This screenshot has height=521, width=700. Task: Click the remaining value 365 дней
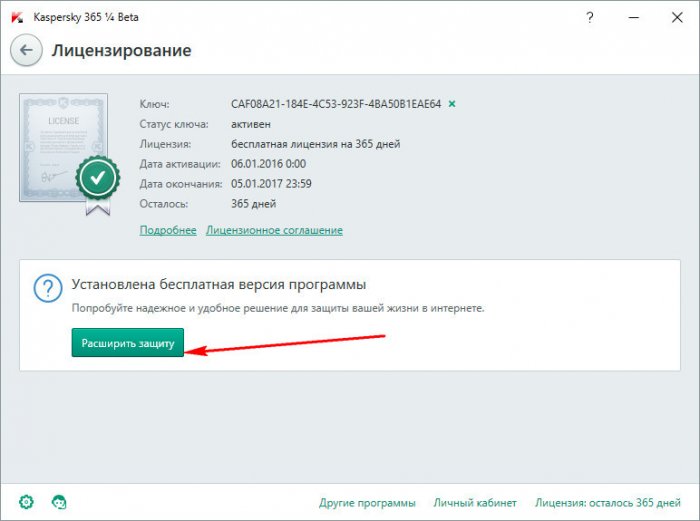[x=253, y=204]
